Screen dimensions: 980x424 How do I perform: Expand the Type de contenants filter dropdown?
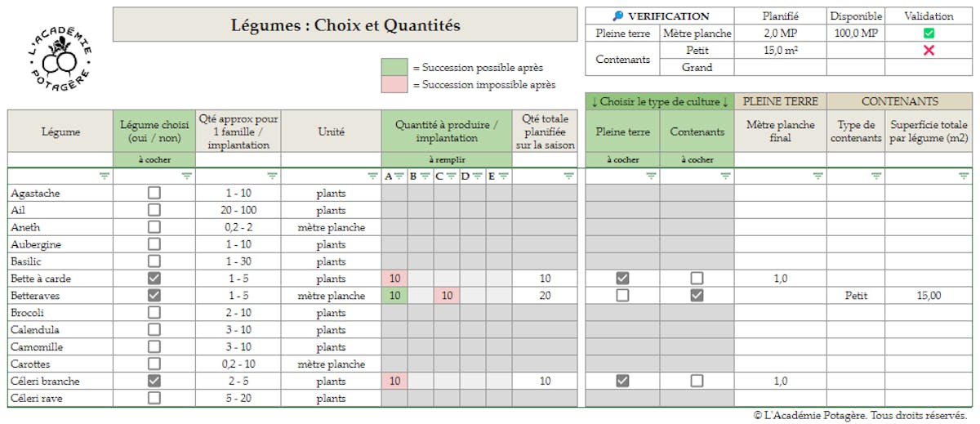coord(876,176)
